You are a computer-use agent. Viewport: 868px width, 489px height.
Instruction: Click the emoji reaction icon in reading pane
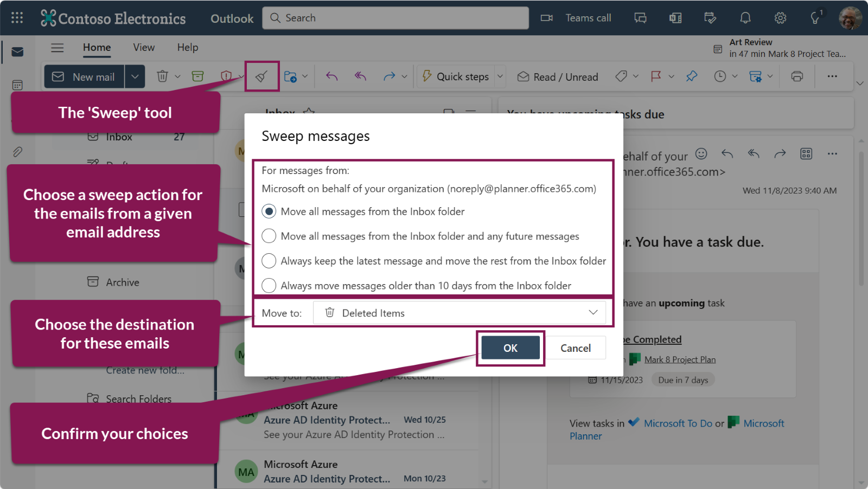click(x=701, y=154)
